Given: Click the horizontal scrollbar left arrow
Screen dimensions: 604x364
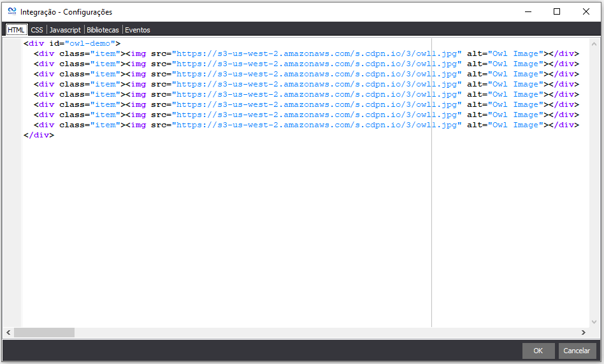Looking at the screenshot, I should (8, 333).
